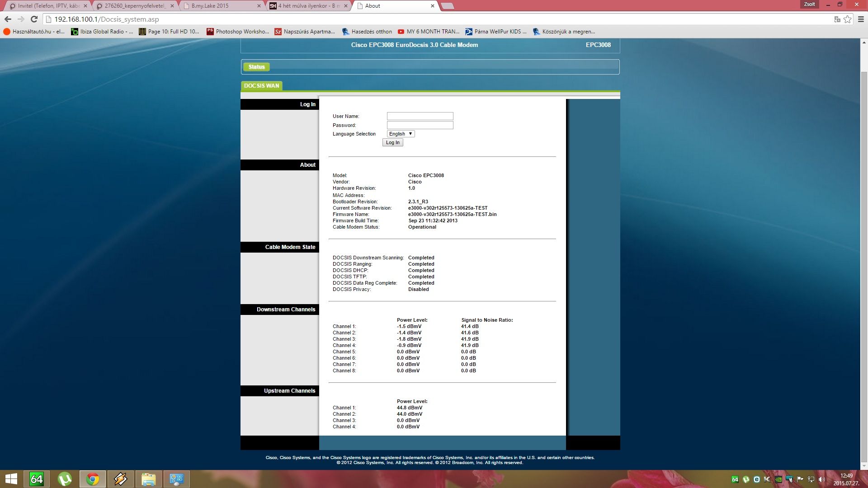Click the volume speaker tray icon
This screenshot has width=868, height=488.
[x=822, y=479]
